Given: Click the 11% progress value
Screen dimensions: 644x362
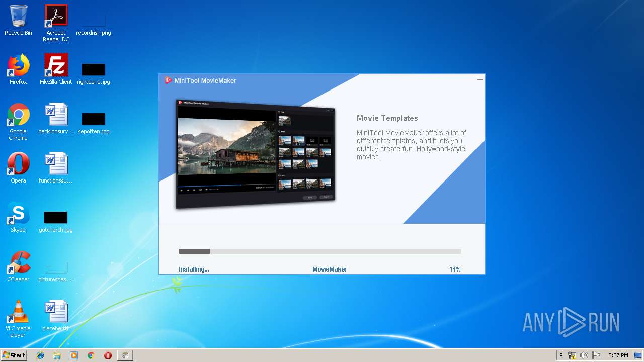Looking at the screenshot, I should 455,269.
